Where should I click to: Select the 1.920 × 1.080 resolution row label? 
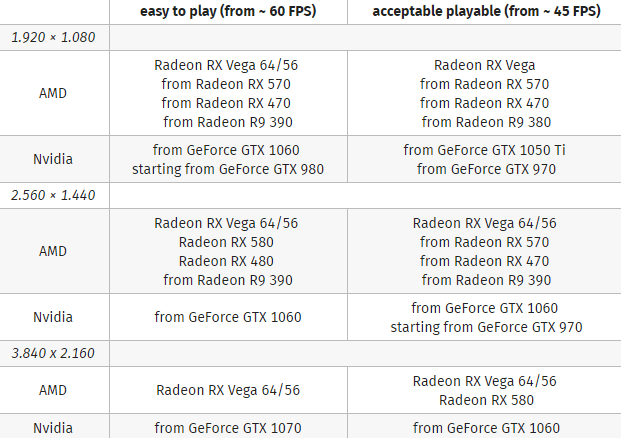coord(53,37)
